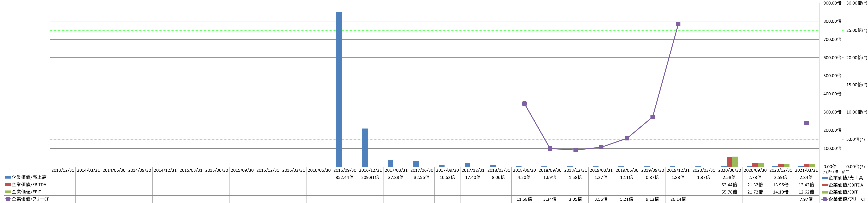Select the 2016/09/30 date header
The image size is (868, 203).
point(345,170)
